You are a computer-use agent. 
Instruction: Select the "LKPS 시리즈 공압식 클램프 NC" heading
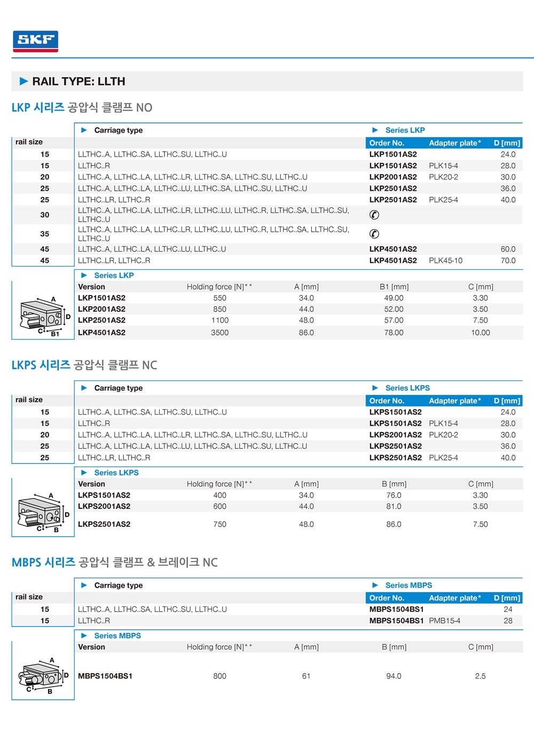(x=84, y=365)
